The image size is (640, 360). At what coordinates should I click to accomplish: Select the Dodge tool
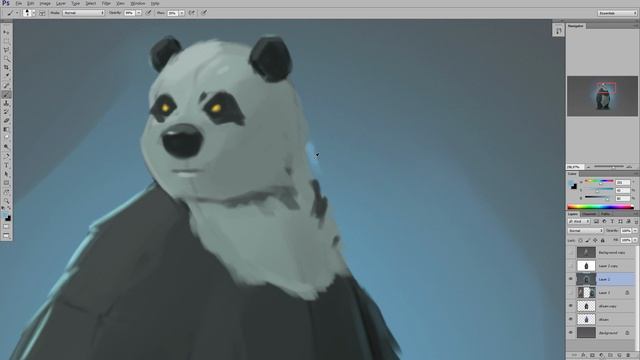click(x=6, y=147)
